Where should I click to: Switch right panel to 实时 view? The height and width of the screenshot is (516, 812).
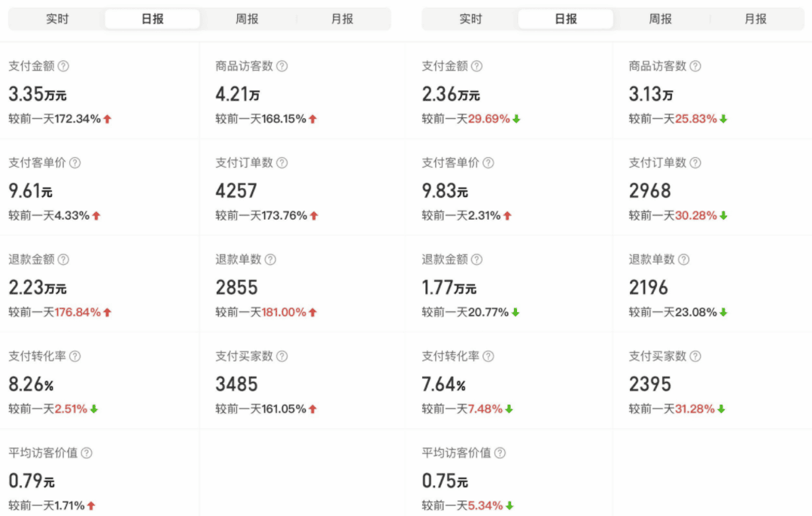tap(470, 18)
